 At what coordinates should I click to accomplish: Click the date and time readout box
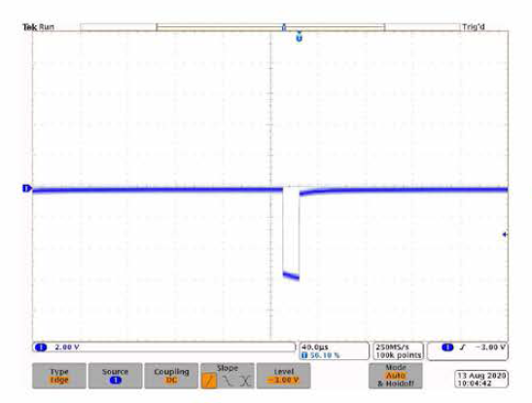point(481,380)
